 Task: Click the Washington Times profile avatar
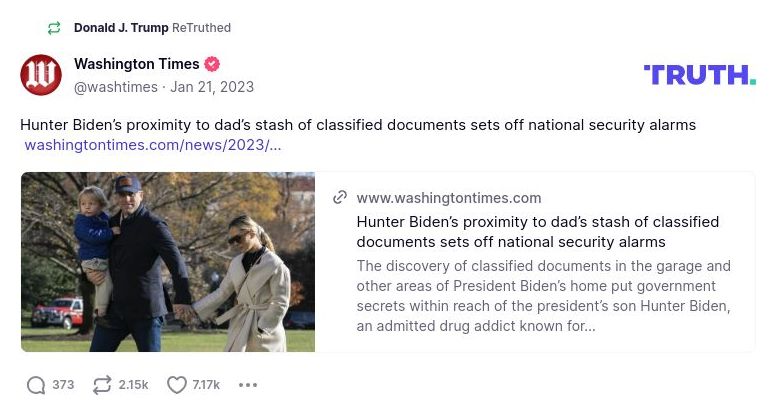[x=41, y=75]
